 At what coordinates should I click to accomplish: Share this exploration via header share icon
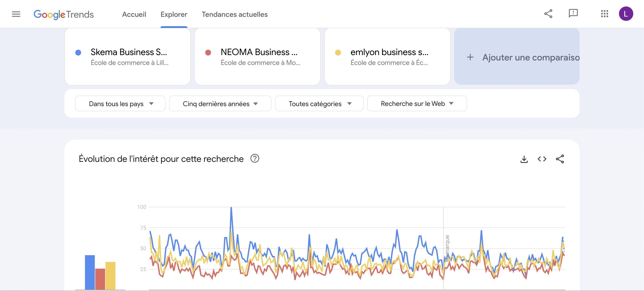click(548, 14)
